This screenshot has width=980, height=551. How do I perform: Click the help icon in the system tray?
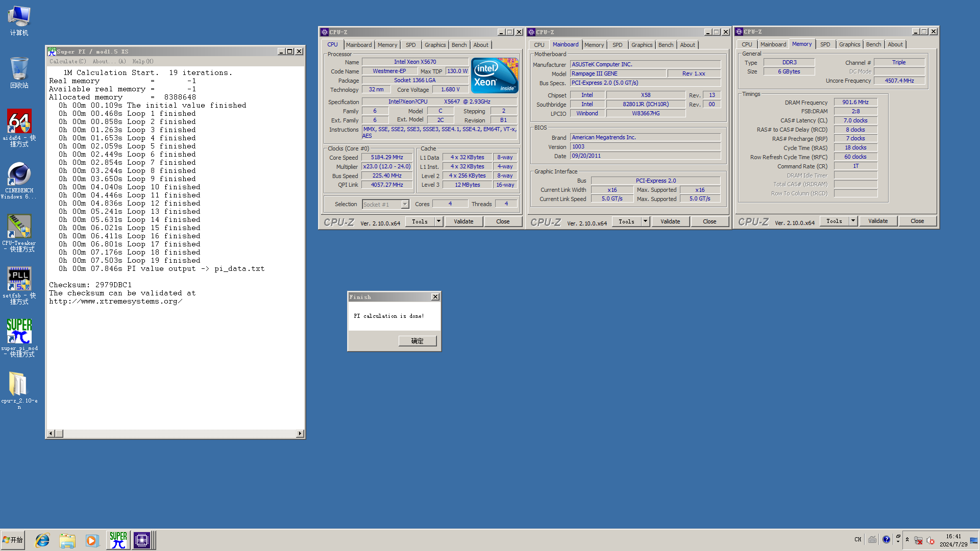[x=886, y=540]
